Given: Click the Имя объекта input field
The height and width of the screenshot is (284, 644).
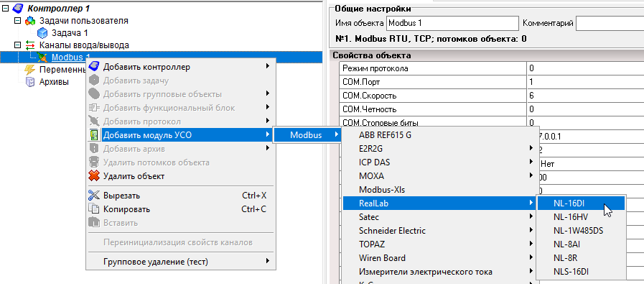Looking at the screenshot, I should coord(452,23).
